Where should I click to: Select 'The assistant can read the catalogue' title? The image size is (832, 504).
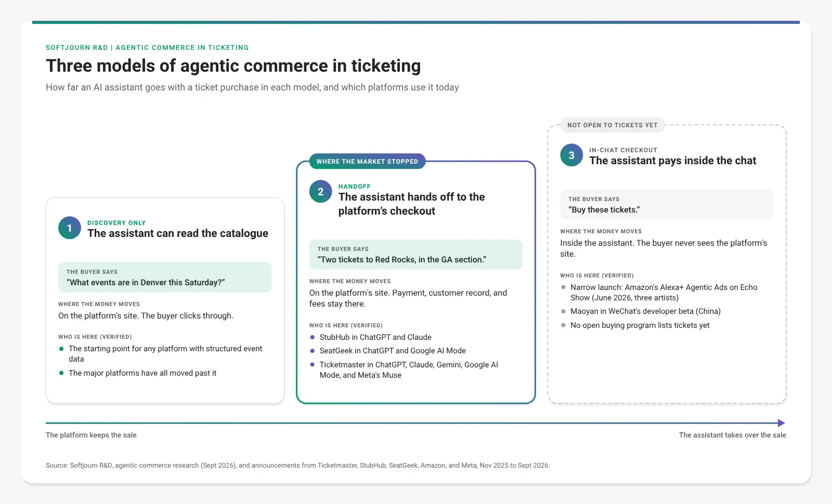(178, 233)
